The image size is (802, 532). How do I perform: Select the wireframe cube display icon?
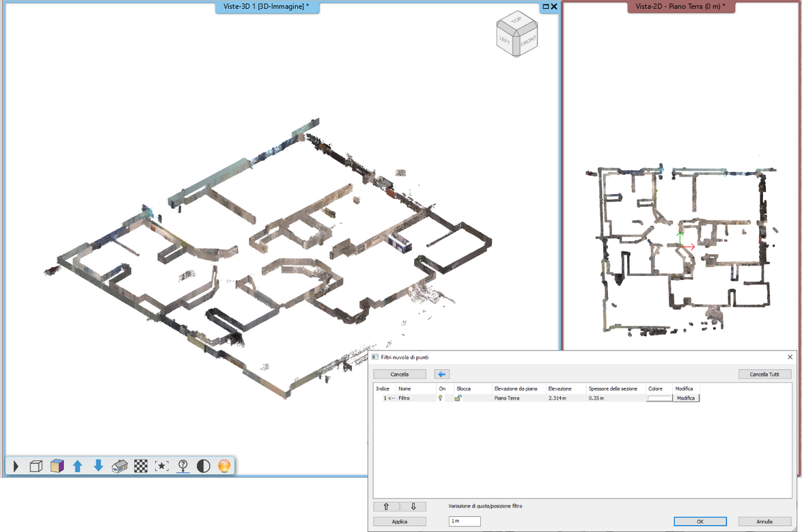36,466
